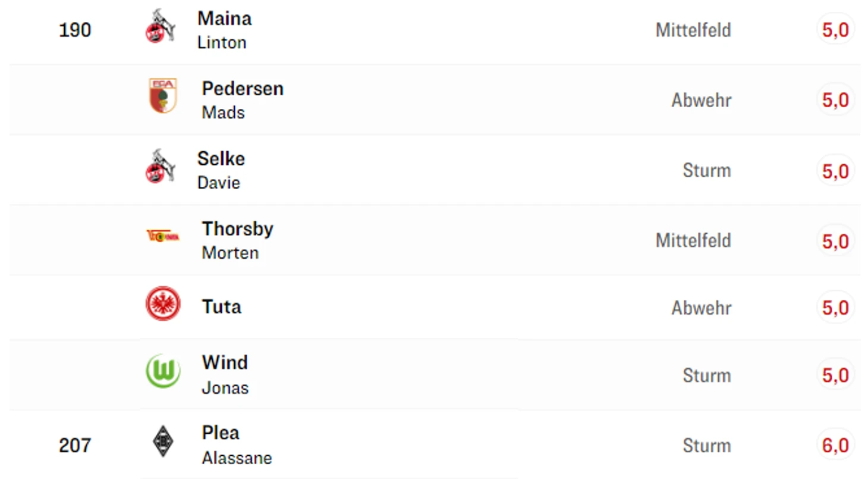Click the rank number 207
Screen dimensions: 868x479
tap(75, 445)
